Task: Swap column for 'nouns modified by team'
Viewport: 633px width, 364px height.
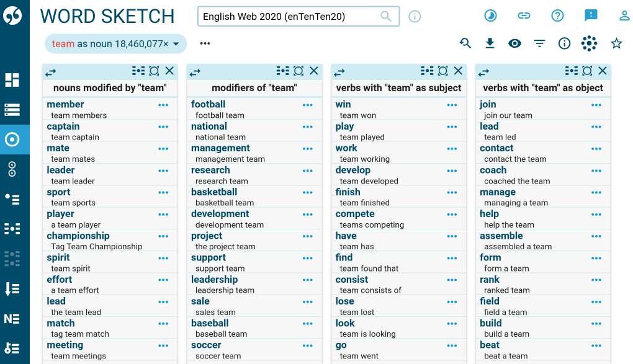Action: pos(50,73)
